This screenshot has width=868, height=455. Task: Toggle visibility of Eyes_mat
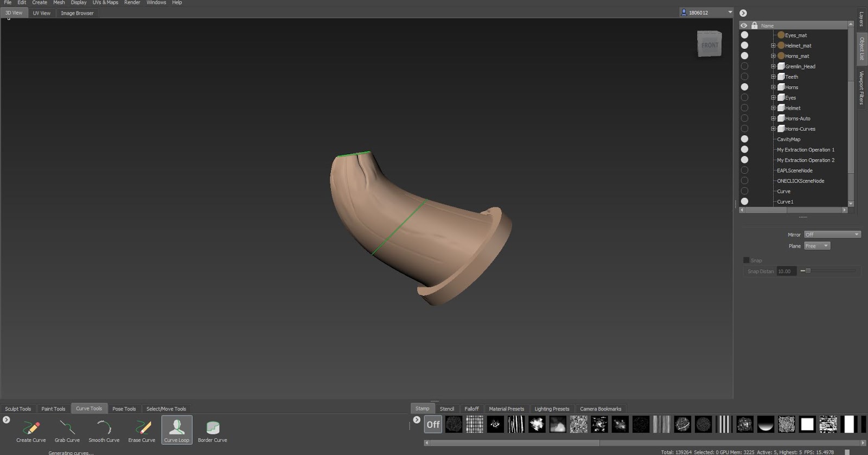(744, 35)
